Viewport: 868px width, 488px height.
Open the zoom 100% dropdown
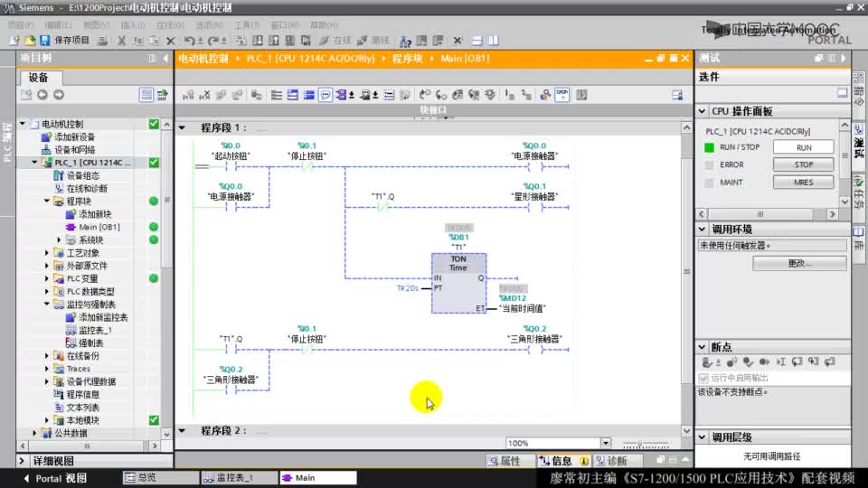606,443
